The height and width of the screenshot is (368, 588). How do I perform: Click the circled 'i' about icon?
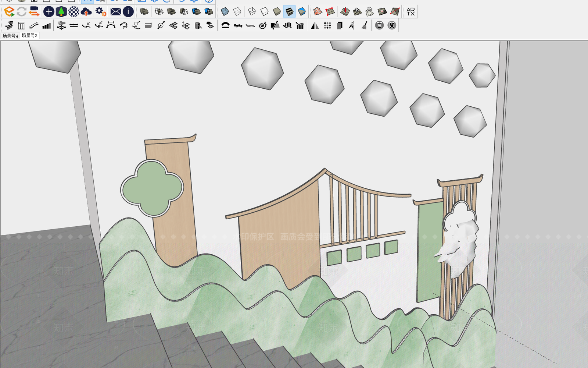(x=128, y=12)
